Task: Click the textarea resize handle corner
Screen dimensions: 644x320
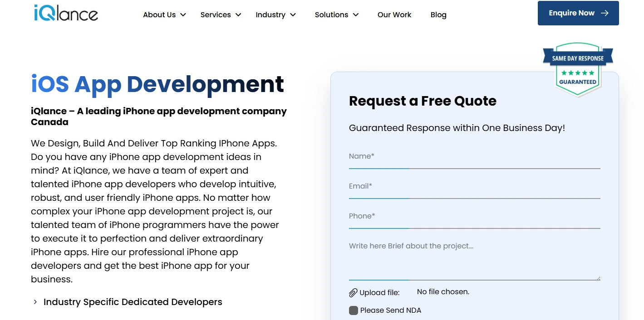Action: 598,278
